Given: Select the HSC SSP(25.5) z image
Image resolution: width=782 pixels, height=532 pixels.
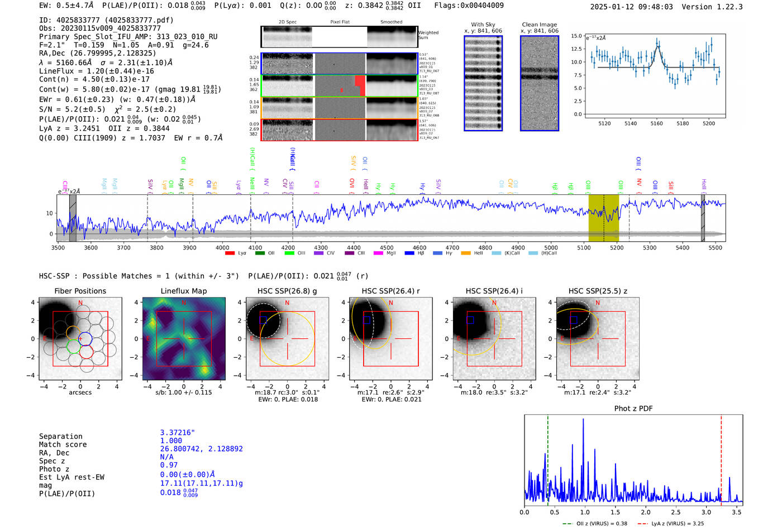Looking at the screenshot, I should pos(598,338).
